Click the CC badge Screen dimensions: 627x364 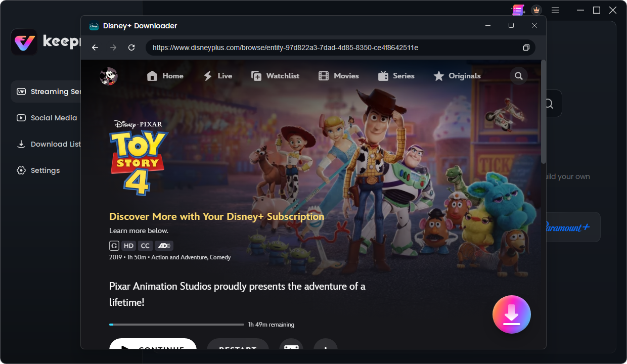[145, 246]
